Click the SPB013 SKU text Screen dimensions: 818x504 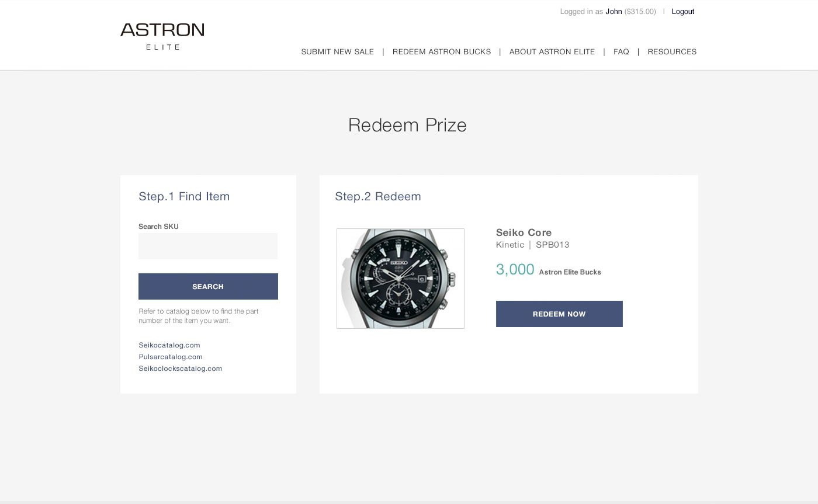coord(553,245)
